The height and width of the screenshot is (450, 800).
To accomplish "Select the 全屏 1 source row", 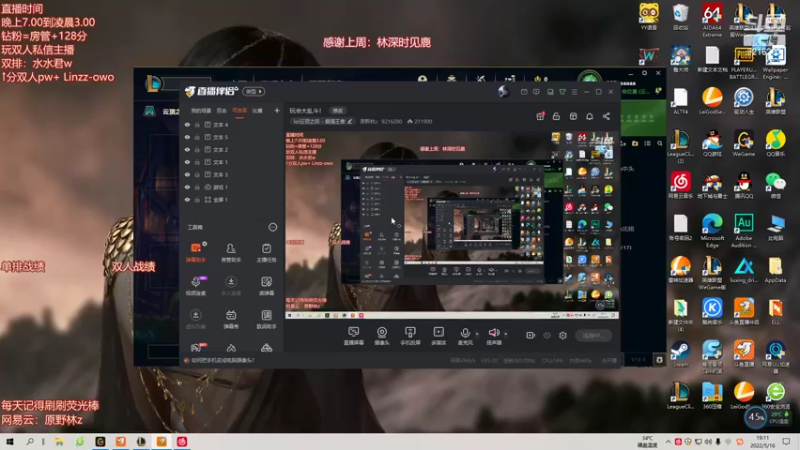I will click(x=232, y=200).
